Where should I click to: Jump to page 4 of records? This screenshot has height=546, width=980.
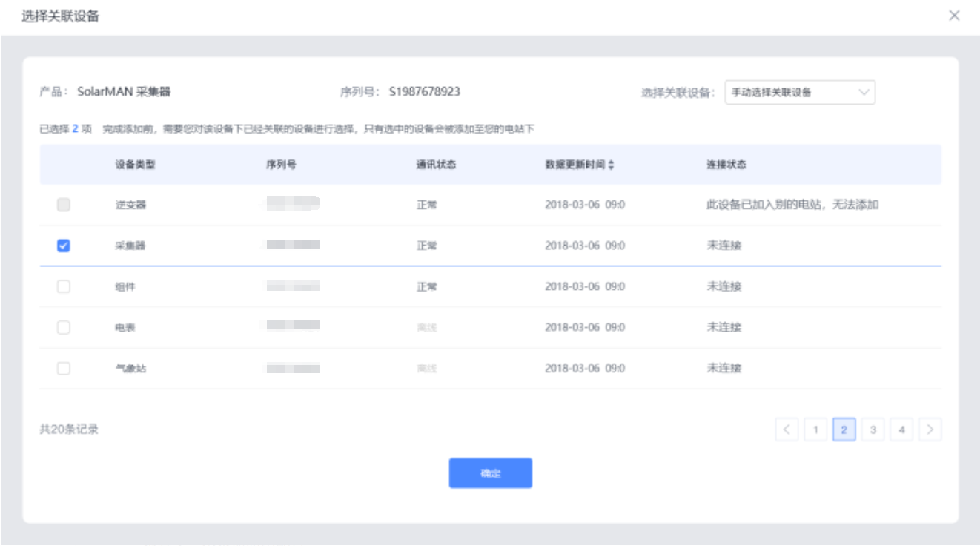(901, 430)
